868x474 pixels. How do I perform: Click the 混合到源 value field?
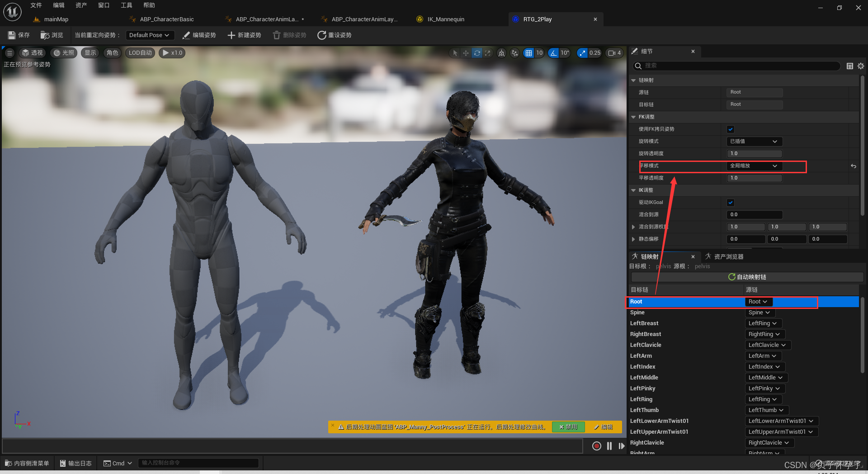click(x=754, y=215)
